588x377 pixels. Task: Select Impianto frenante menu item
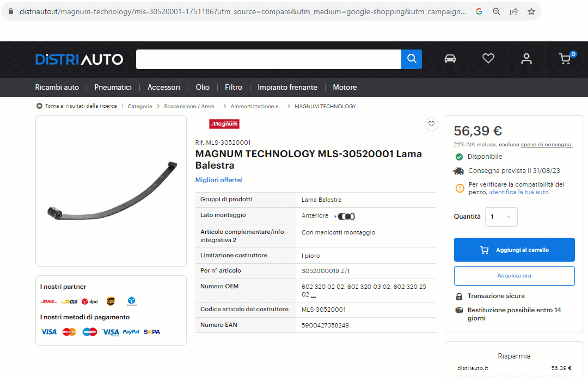click(x=287, y=87)
